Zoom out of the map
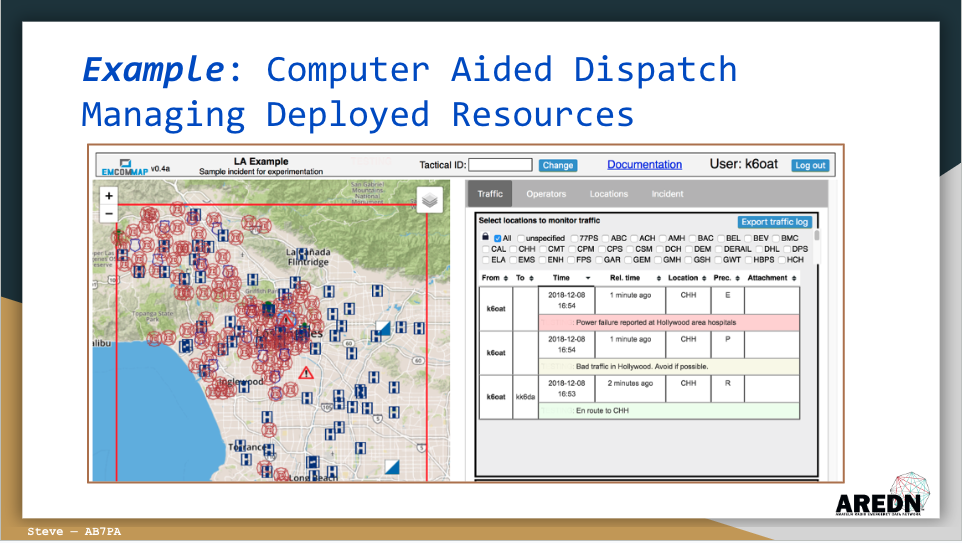The width and height of the screenshot is (962, 543). click(x=109, y=214)
